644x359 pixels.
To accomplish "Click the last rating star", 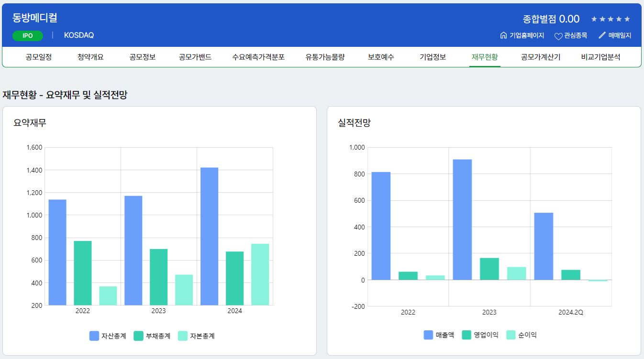I will click(627, 19).
